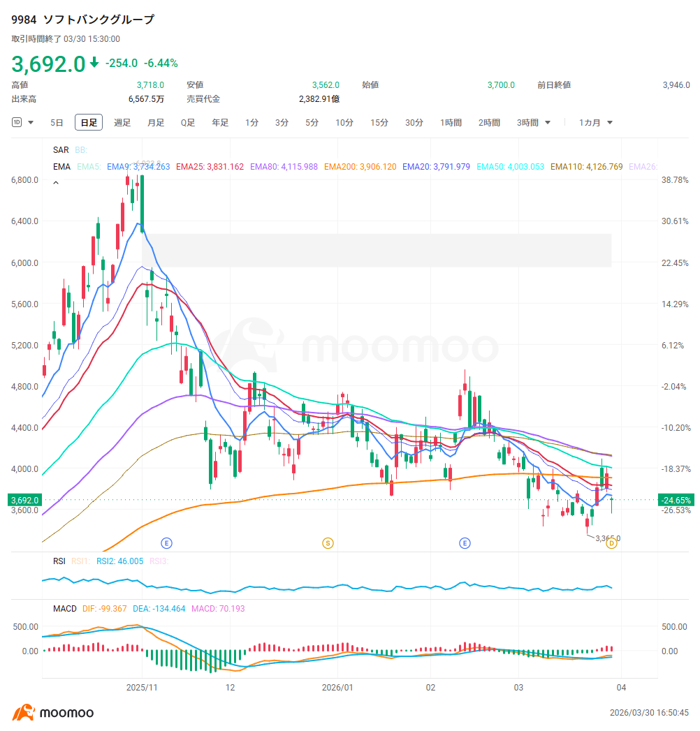Select the 3時間 interval
700x731 pixels.
(x=527, y=123)
